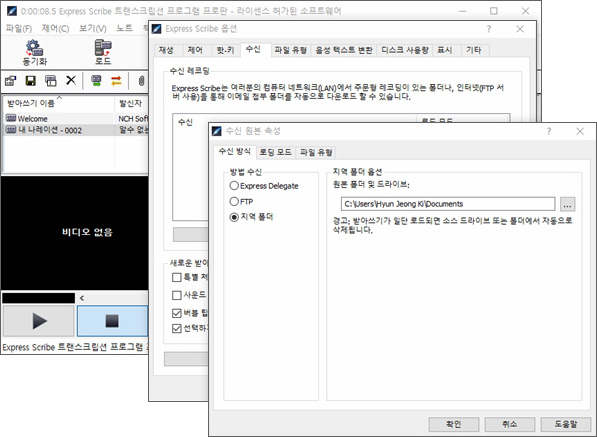This screenshot has height=437, width=597.
Task: Open the 기타 tab
Action: click(x=474, y=50)
